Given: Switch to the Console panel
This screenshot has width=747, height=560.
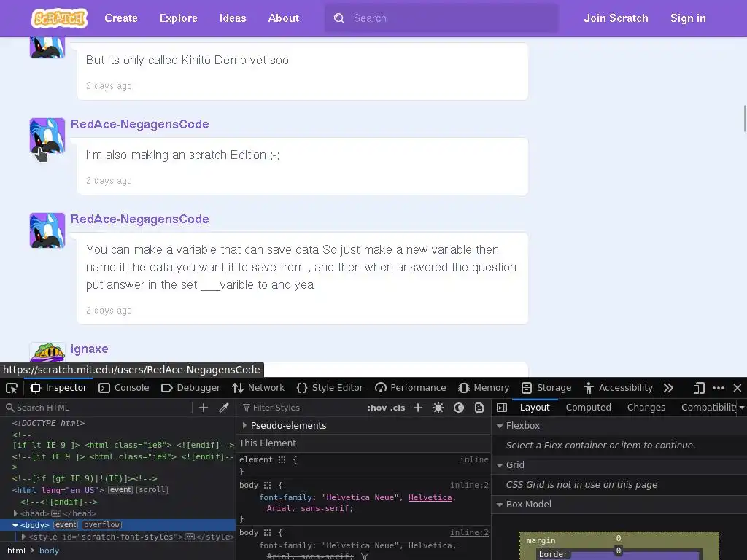Looking at the screenshot, I should click(x=124, y=388).
